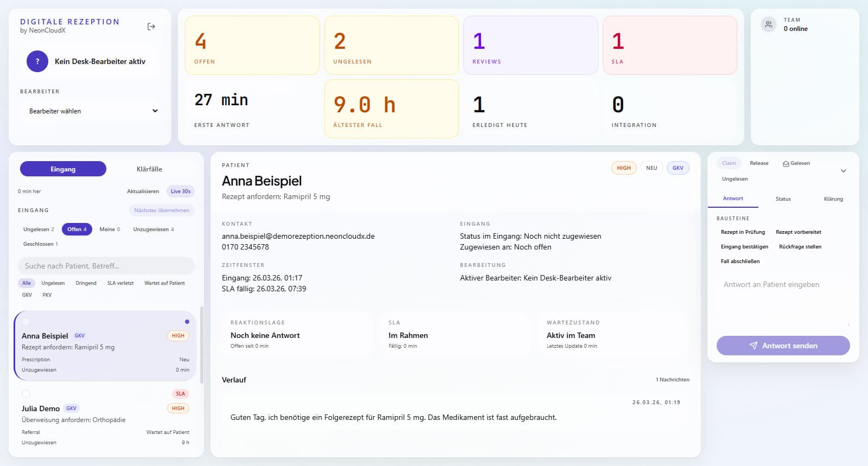Image resolution: width=868 pixels, height=466 pixels.
Task: Click the Gelesen envelope icon
Action: coord(786,163)
